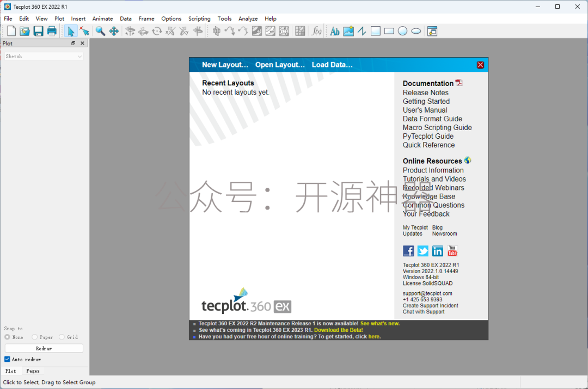Select the Grid snap radio button

[x=62, y=337]
